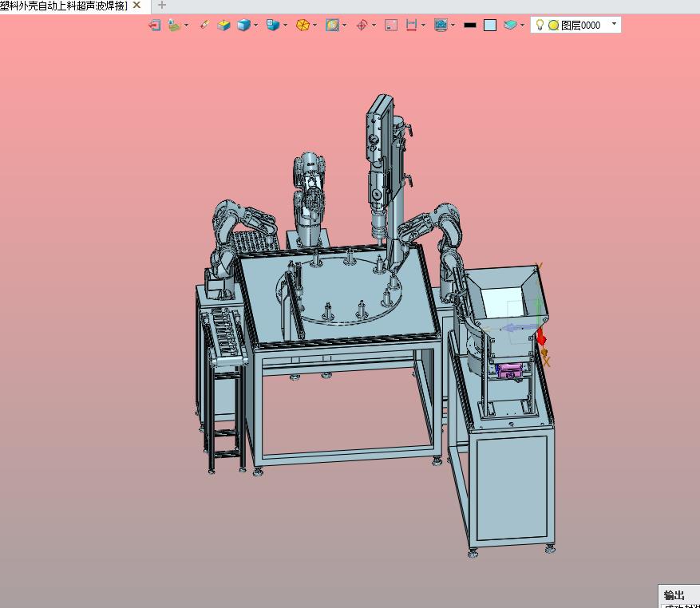This screenshot has height=608, width=700.
Task: Click the pink component under the hopper
Action: 509,371
